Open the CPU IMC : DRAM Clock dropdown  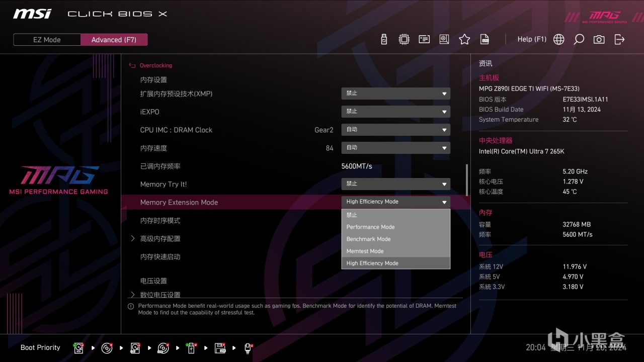click(x=395, y=130)
